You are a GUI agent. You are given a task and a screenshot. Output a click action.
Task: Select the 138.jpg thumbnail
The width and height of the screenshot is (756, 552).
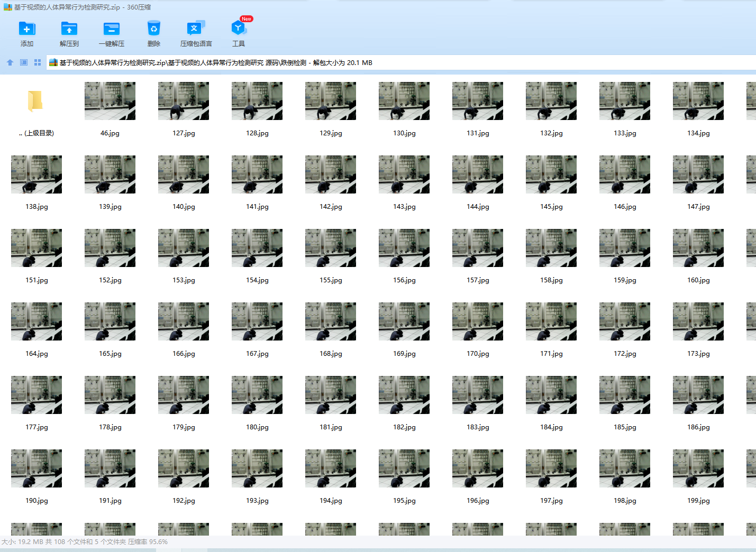pos(37,174)
